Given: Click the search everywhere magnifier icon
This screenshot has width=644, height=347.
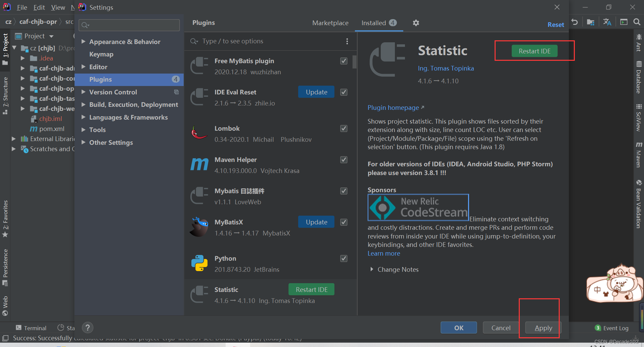Looking at the screenshot, I should (637, 22).
